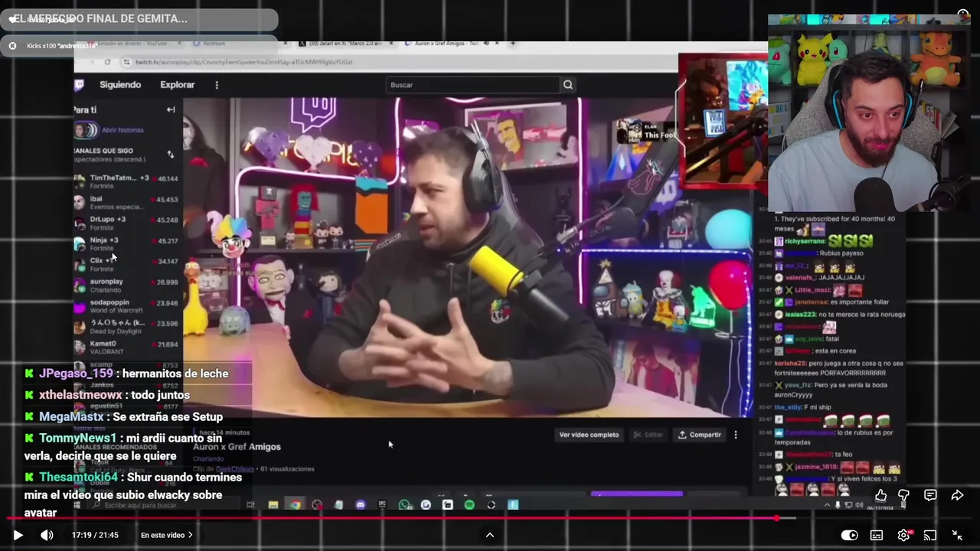
Task: Select the DrLupo channel row
Action: click(x=127, y=223)
